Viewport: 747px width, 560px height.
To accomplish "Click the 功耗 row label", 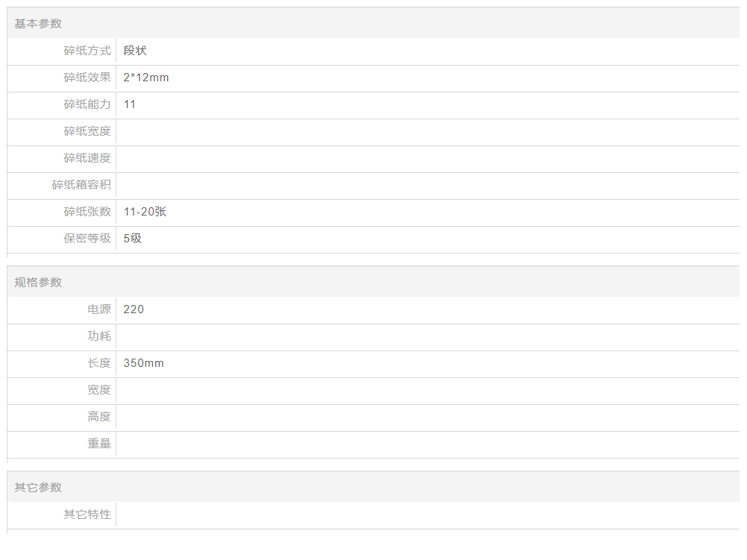I will [99, 336].
